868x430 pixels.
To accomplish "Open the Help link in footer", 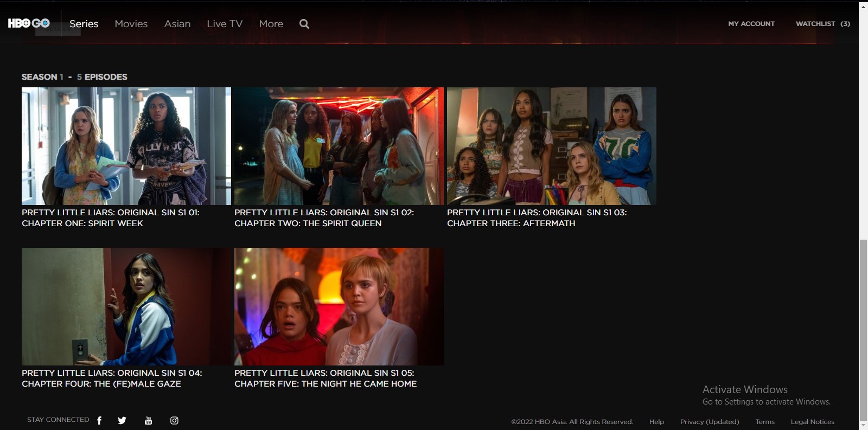I will pos(656,422).
